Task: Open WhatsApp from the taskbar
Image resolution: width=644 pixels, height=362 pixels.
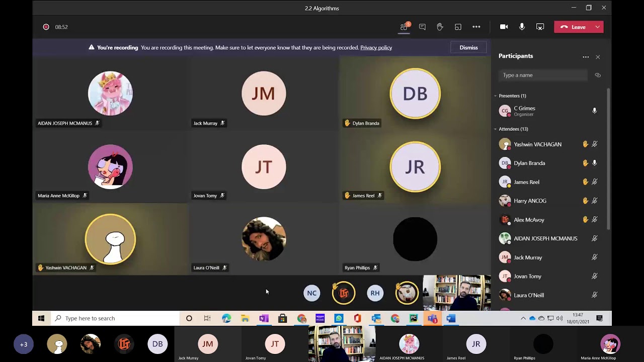Action: pyautogui.click(x=339, y=318)
